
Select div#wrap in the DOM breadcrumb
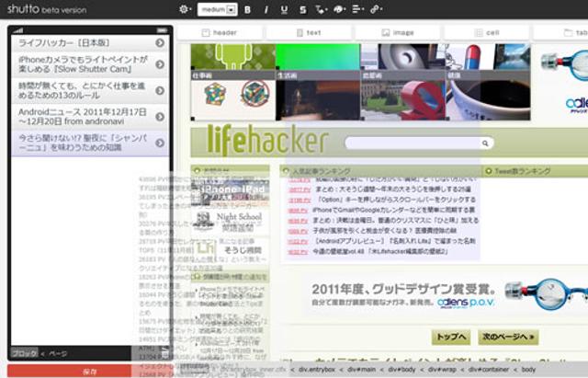pyautogui.click(x=443, y=370)
